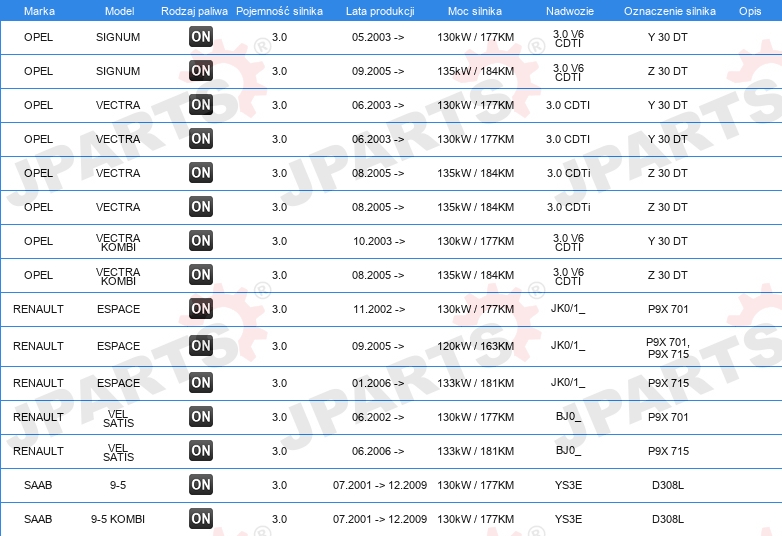Click engine code P9X 715 in Espace row

668,383
